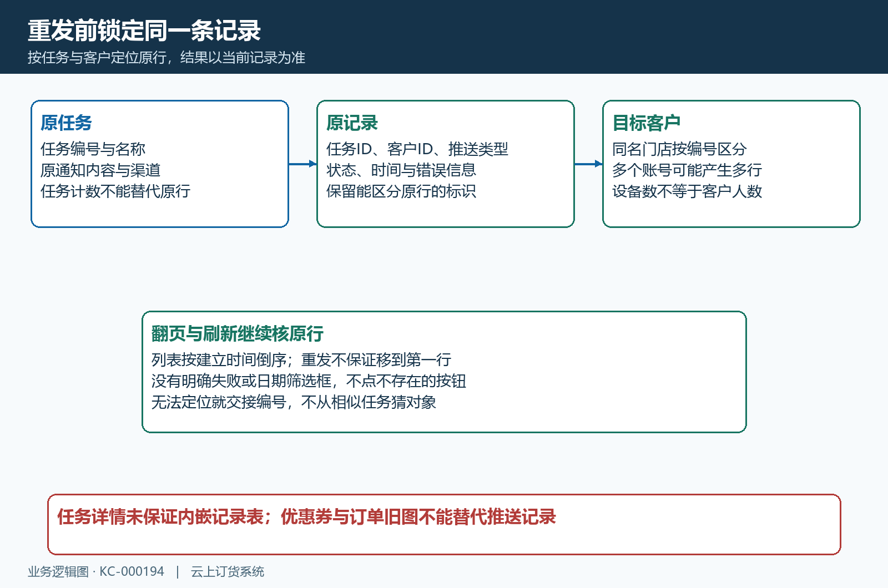Image resolution: width=888 pixels, height=588 pixels.
Task: Click the "原记录" card heading
Action: coord(352,123)
